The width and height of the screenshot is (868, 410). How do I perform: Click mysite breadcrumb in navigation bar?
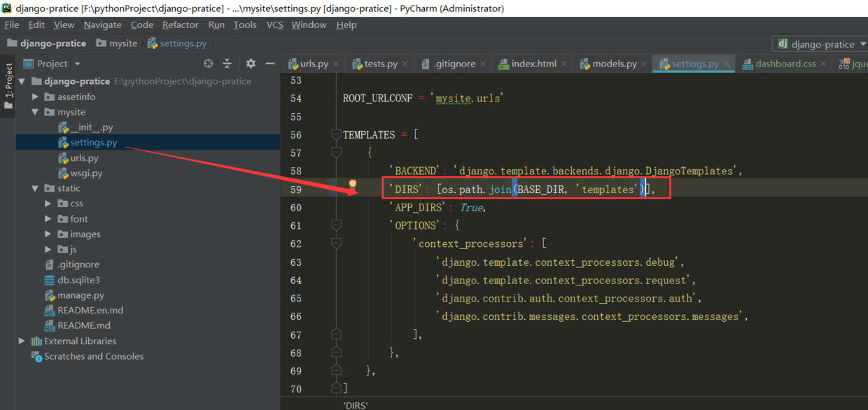pyautogui.click(x=117, y=43)
